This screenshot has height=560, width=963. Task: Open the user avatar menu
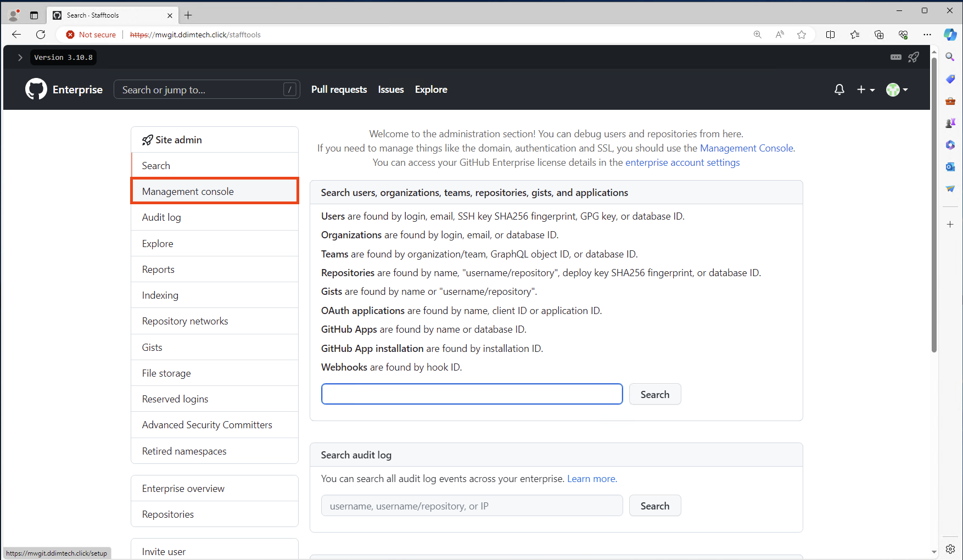coord(897,89)
